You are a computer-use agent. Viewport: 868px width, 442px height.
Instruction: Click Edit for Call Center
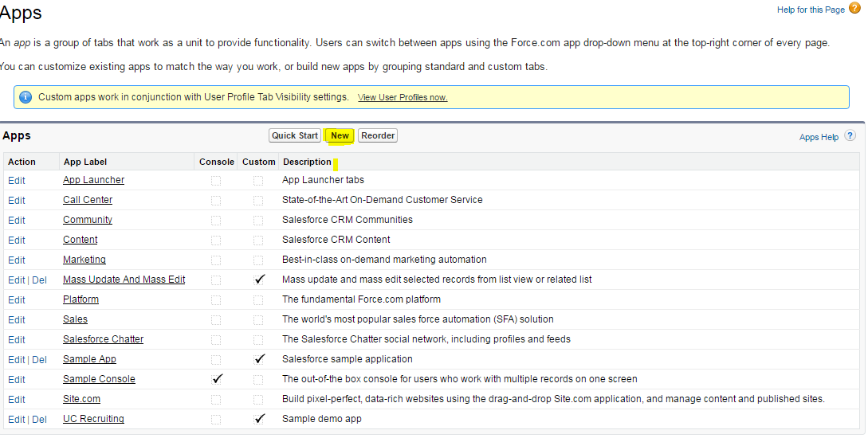click(x=17, y=200)
